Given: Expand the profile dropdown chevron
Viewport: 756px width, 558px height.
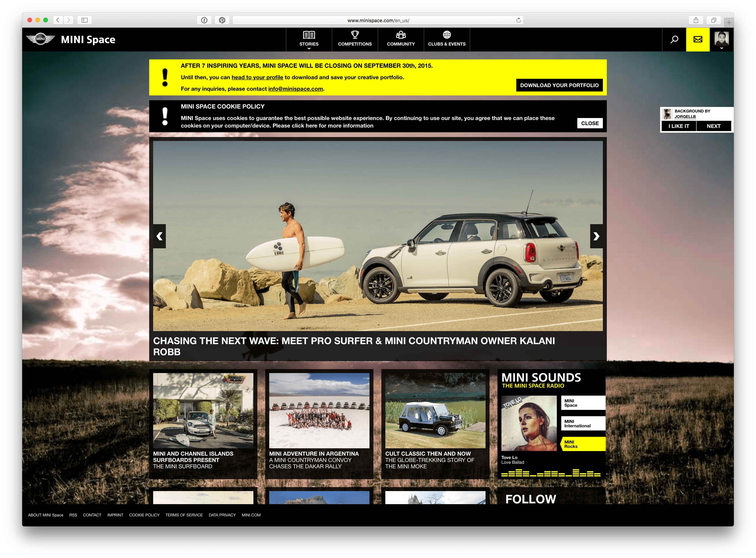Looking at the screenshot, I should 721,48.
